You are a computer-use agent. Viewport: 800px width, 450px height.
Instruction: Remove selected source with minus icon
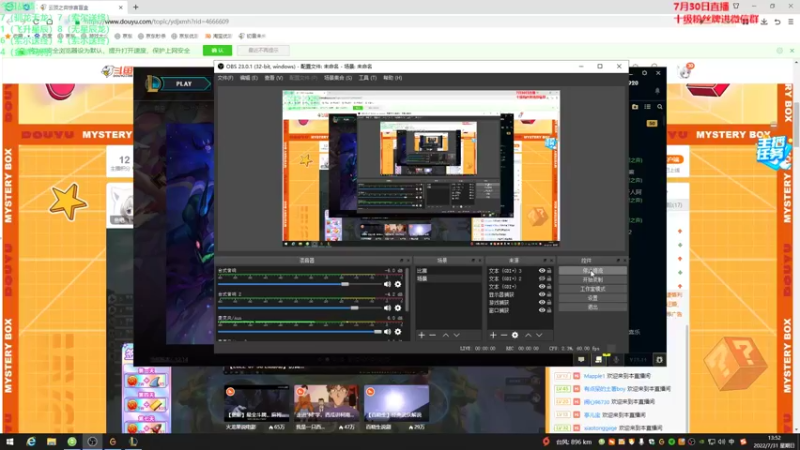coord(504,335)
